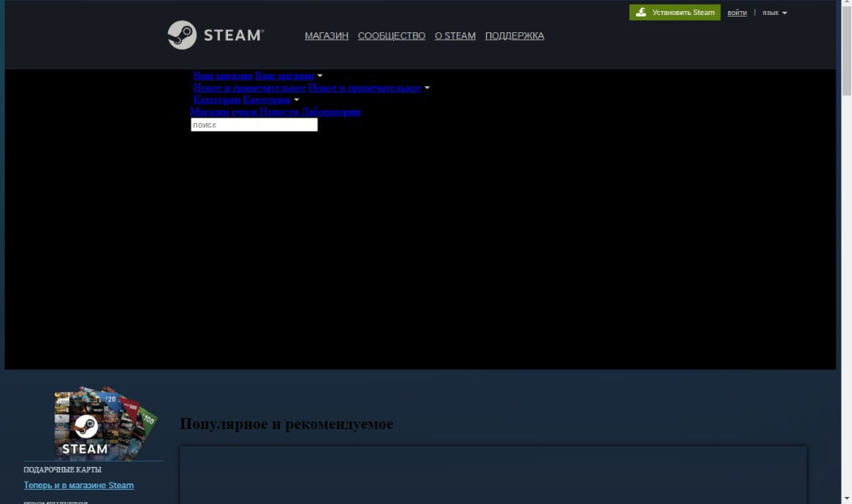Open the ПОДДЕРЖКА menu item

tap(514, 35)
